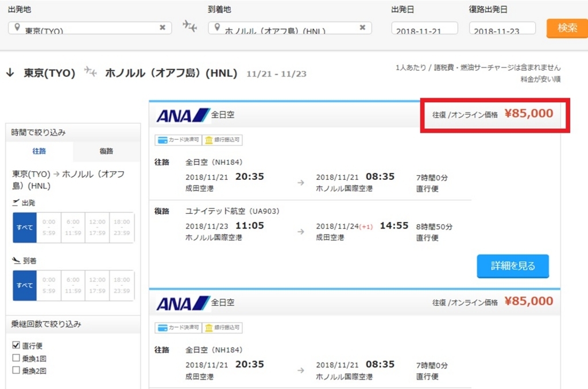Select the 6:00-11:59 departure time slot

[x=73, y=228]
